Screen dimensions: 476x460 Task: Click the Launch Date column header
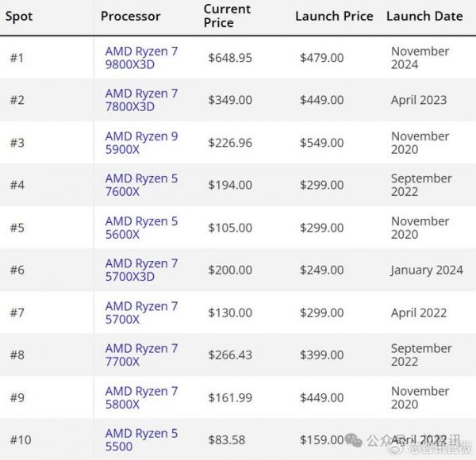(x=424, y=16)
